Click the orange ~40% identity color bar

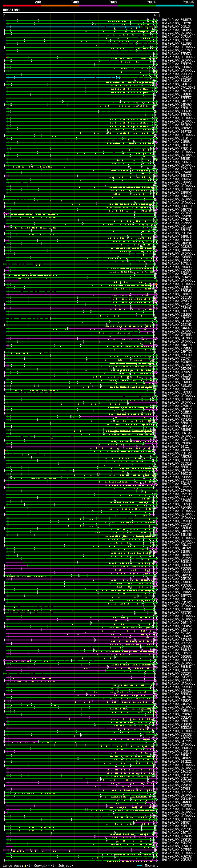(x=60, y=6)
